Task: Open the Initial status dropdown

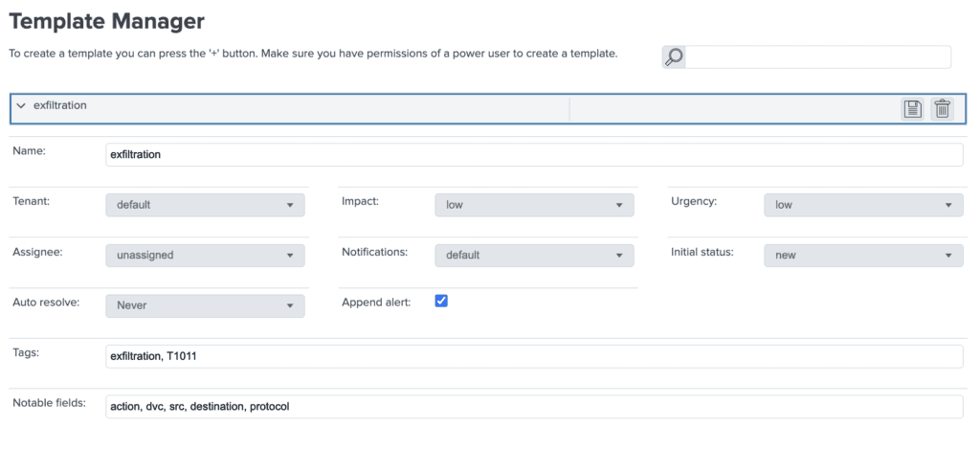Action: [x=863, y=256]
